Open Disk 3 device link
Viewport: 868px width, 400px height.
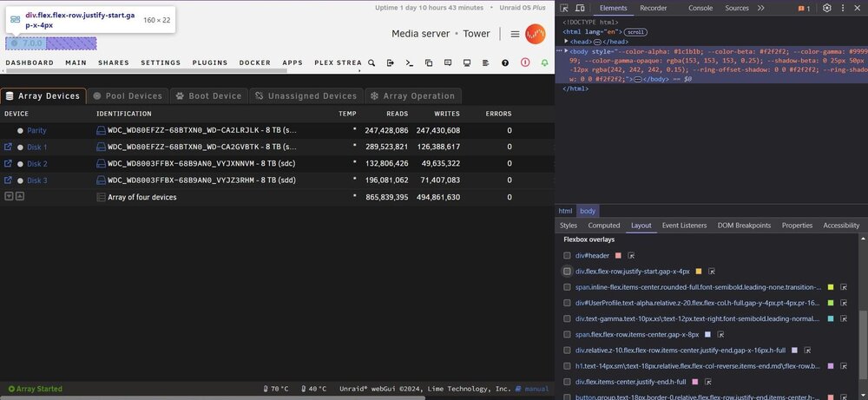point(37,180)
